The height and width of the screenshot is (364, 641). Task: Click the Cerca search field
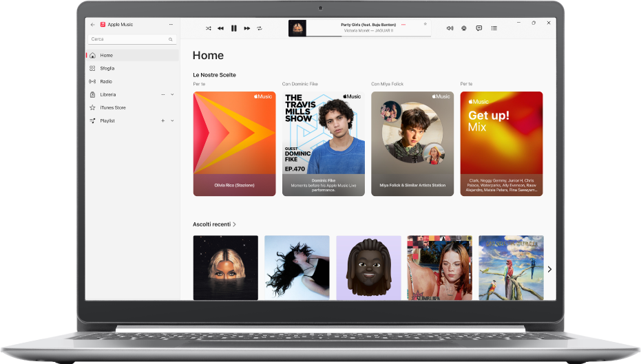tap(132, 39)
